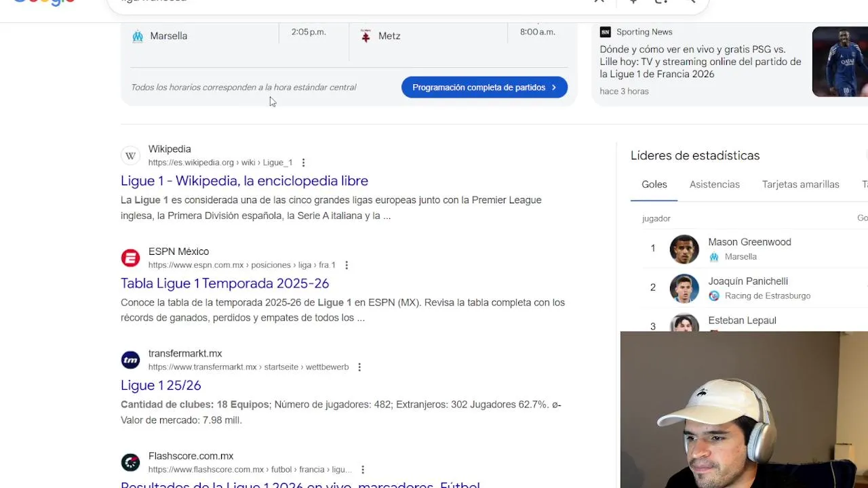
Task: Click the transfermarkt favicon icon
Action: 130,361
